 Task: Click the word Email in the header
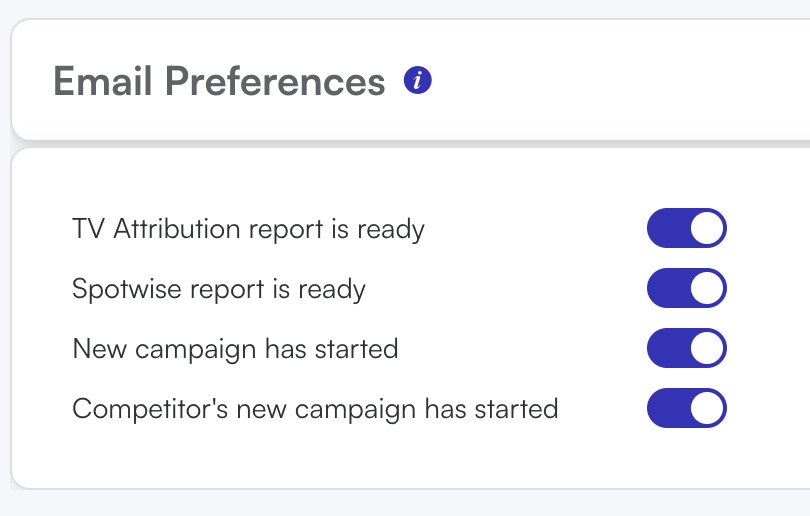click(x=102, y=82)
